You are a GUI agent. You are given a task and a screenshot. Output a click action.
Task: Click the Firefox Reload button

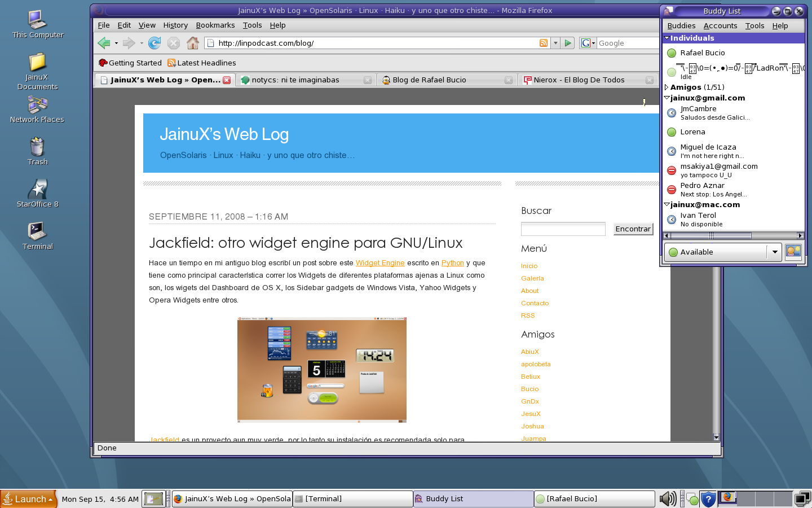tap(154, 43)
